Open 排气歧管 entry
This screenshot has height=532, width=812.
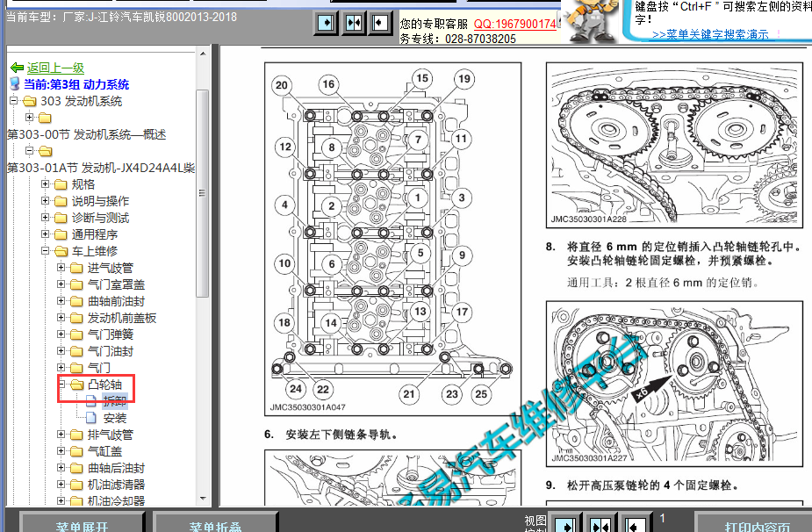tap(111, 435)
